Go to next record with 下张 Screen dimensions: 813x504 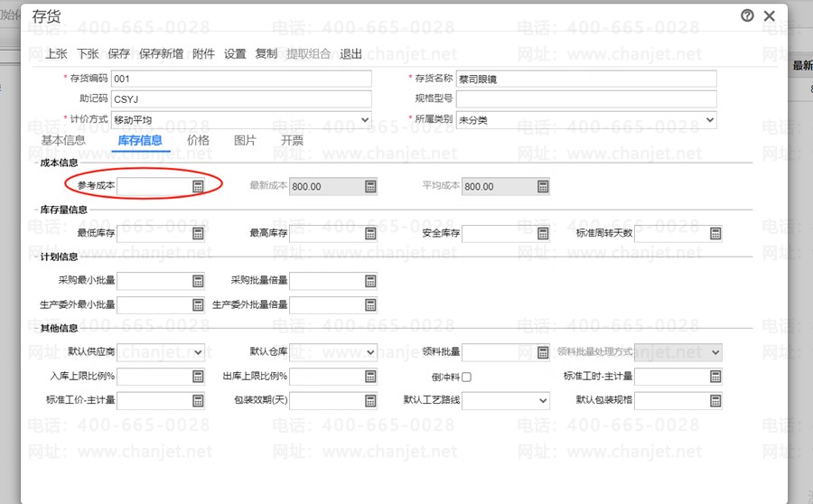88,54
